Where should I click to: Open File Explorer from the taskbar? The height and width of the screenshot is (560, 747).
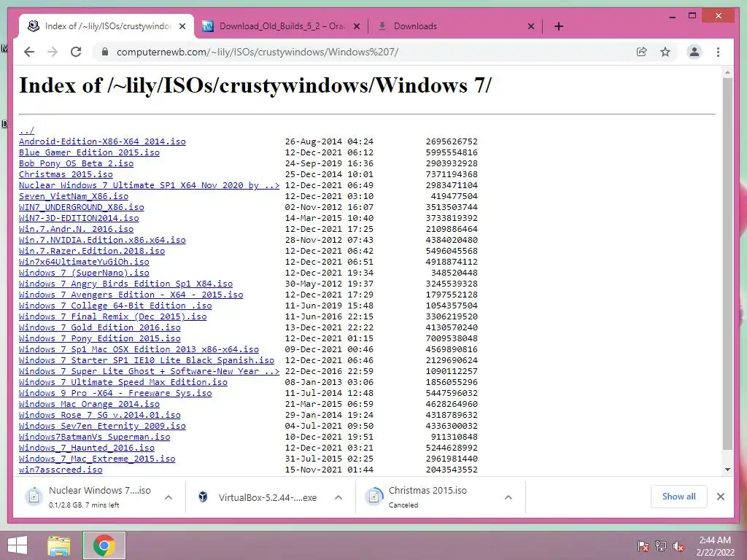pyautogui.click(x=59, y=545)
